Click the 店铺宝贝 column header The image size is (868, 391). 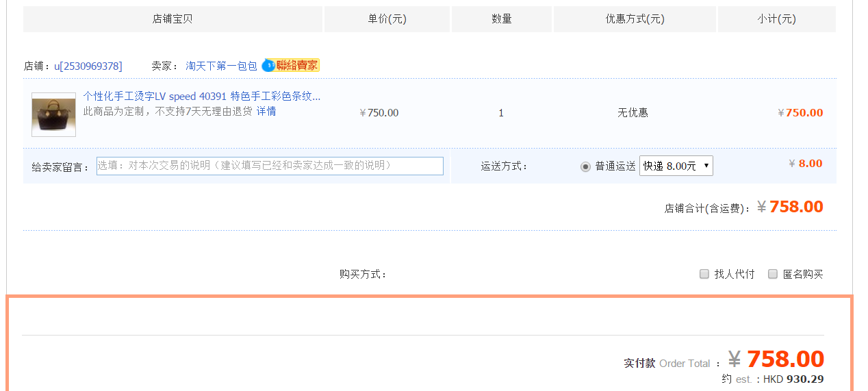coord(173,19)
